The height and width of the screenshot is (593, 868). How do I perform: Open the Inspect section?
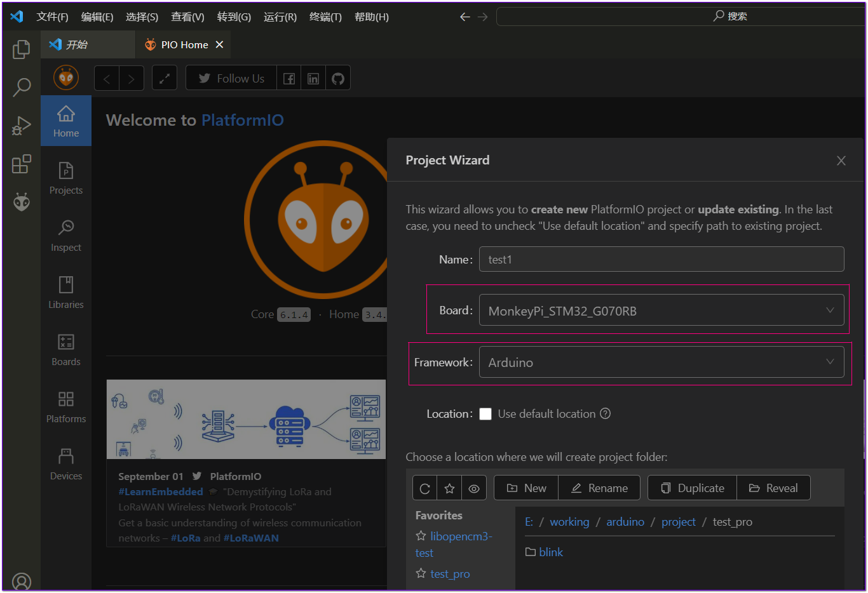coord(66,235)
